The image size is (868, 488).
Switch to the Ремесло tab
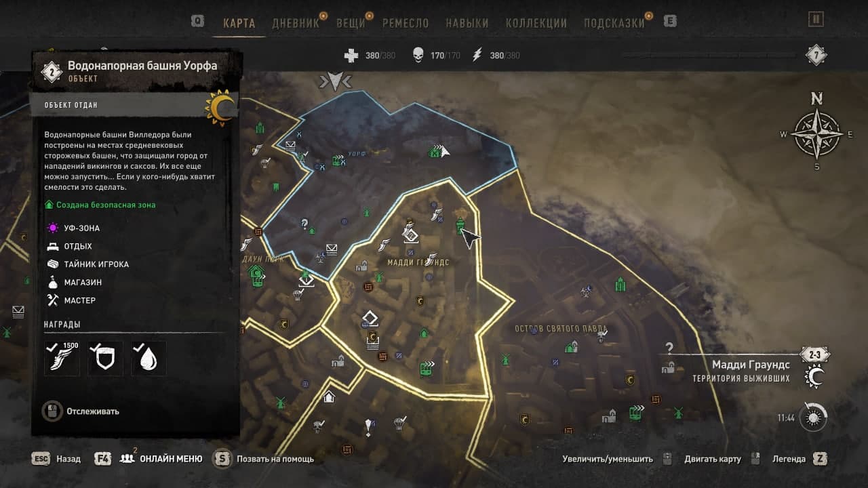pyautogui.click(x=406, y=23)
